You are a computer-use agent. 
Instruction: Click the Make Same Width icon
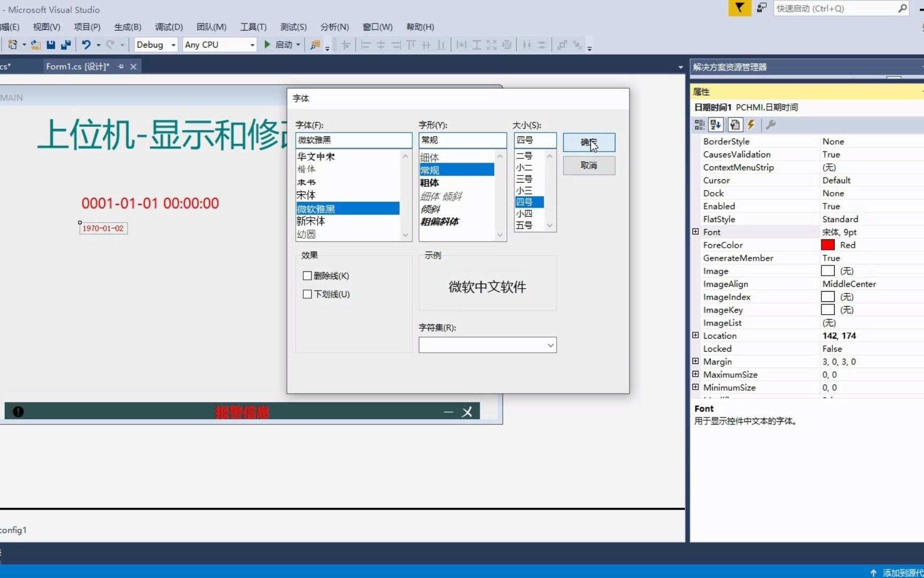(x=461, y=45)
